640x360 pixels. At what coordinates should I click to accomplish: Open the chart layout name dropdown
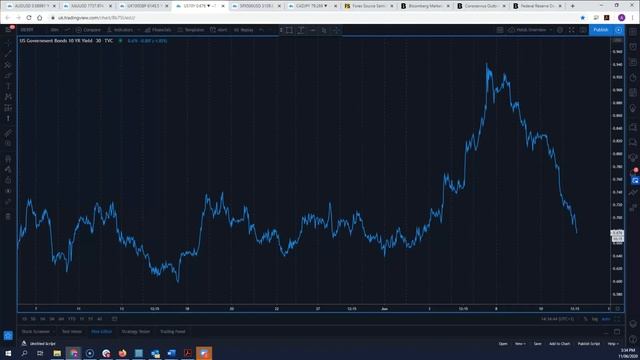530,30
